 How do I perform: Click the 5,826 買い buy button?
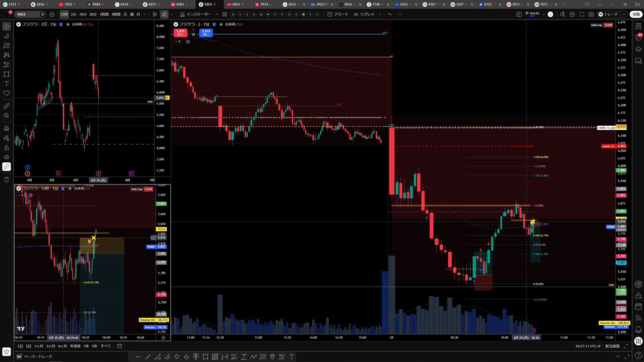click(206, 33)
